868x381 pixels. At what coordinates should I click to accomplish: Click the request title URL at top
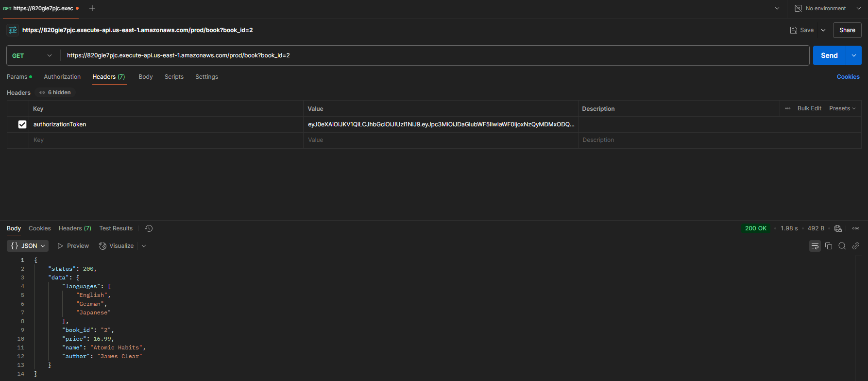(137, 30)
